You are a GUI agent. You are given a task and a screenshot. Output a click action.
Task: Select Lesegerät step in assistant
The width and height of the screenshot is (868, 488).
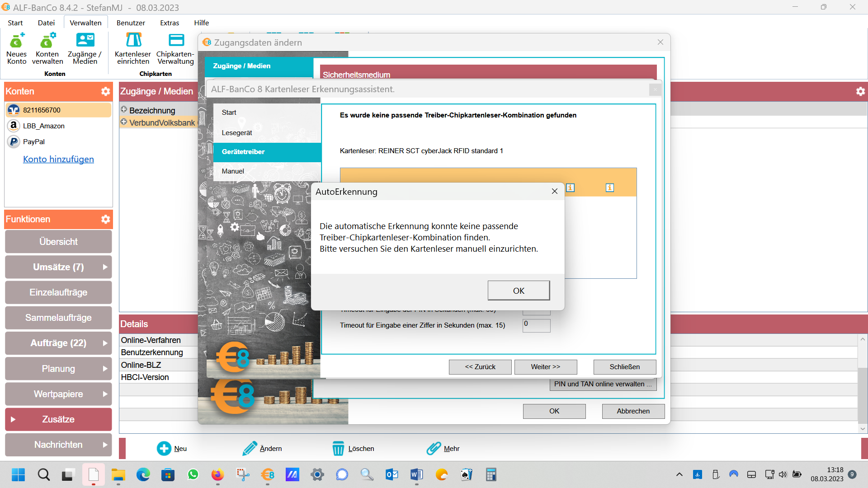[267, 133]
